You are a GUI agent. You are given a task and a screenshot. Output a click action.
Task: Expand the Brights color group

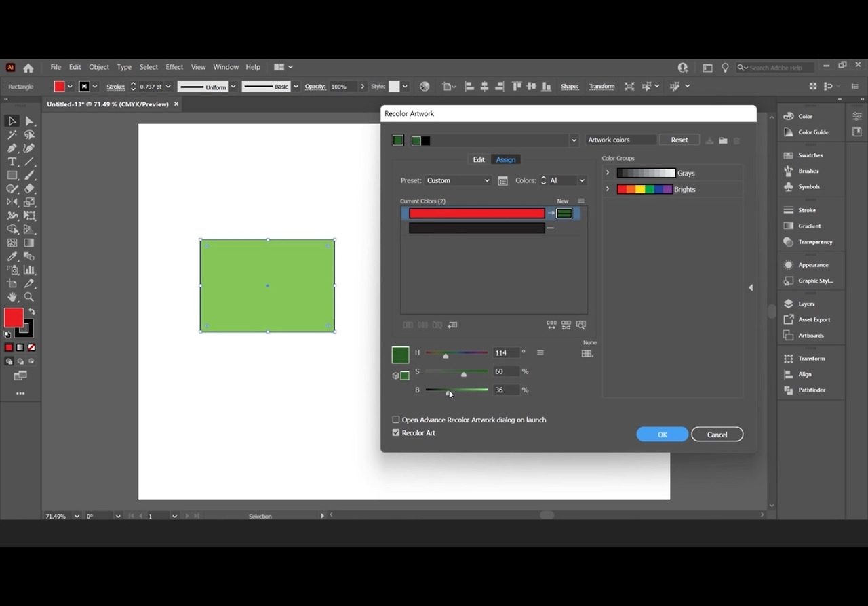point(608,189)
